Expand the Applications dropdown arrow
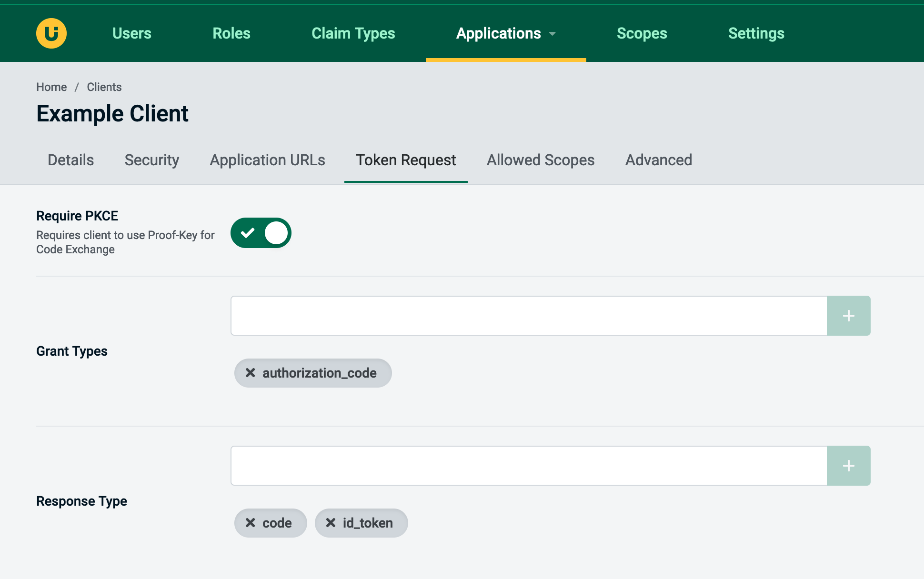 552,34
